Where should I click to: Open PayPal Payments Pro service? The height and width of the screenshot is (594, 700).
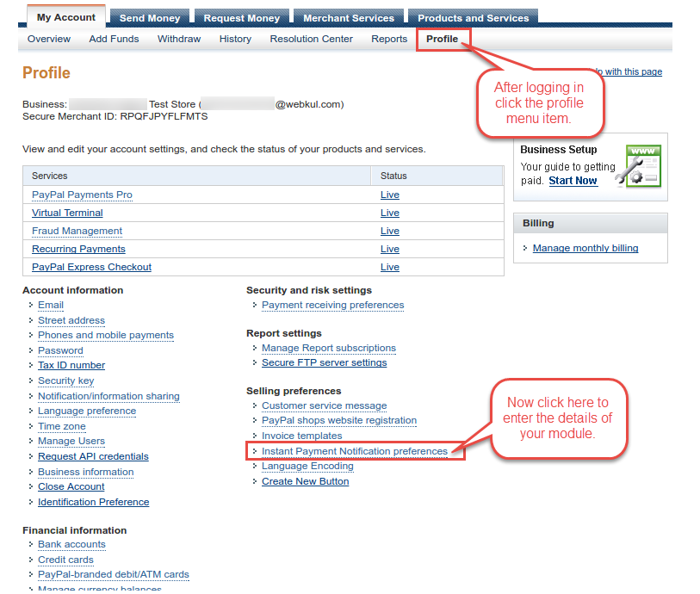pos(82,195)
